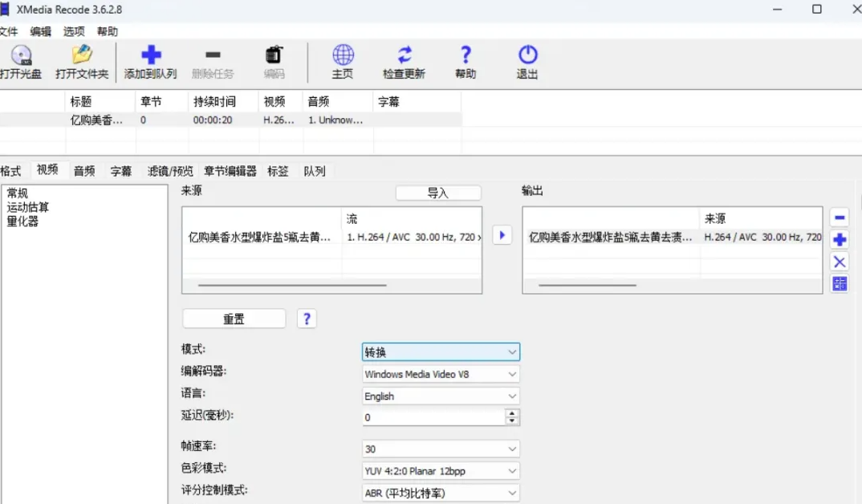
Task: Select 常规 (General) in left settings list
Action: pyautogui.click(x=17, y=193)
